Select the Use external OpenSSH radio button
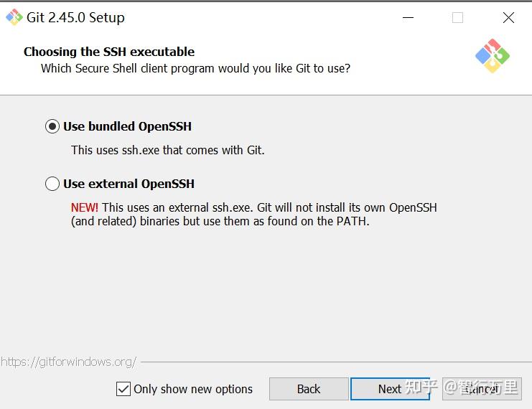532x409 pixels. pos(52,184)
